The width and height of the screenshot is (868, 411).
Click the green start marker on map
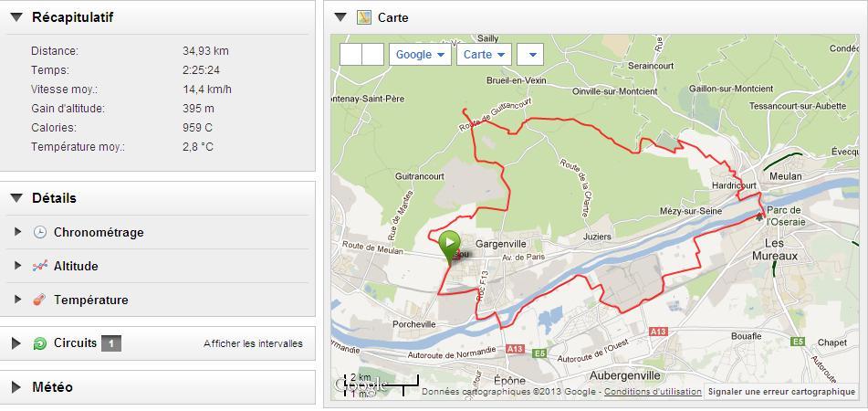coord(449,244)
